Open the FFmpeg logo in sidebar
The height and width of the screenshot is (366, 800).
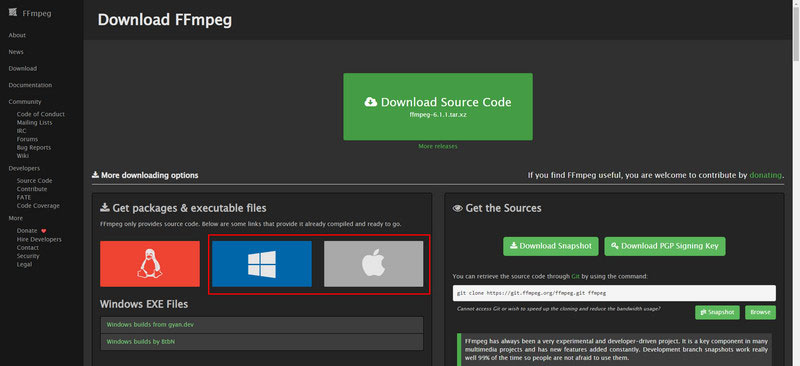click(x=30, y=13)
